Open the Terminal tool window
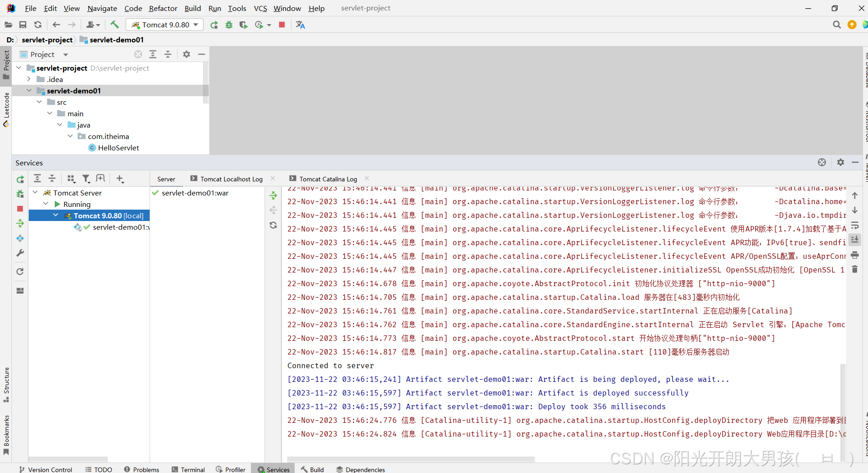Image resolution: width=868 pixels, height=473 pixels. [188, 469]
